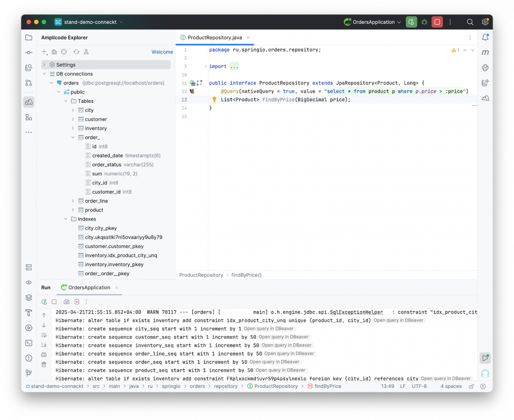
Task: Go to the 13:49 cursor position indicator
Action: (x=387, y=386)
